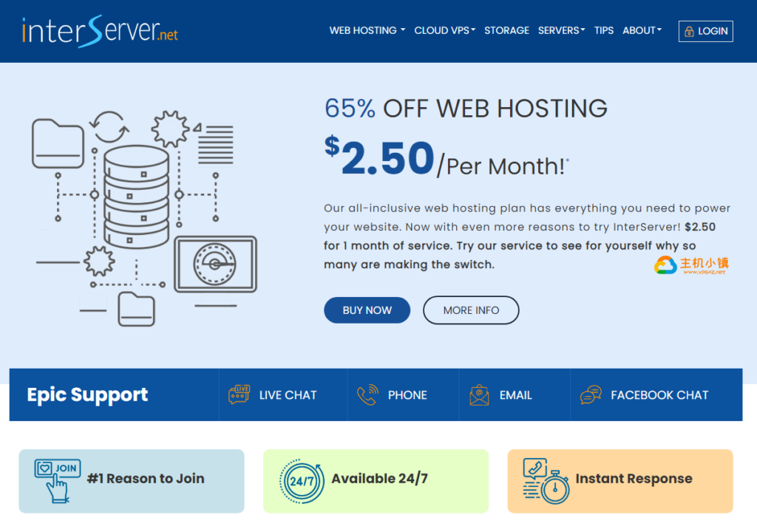The width and height of the screenshot is (757, 532).
Task: Start a Live Chat support session
Action: (283, 395)
